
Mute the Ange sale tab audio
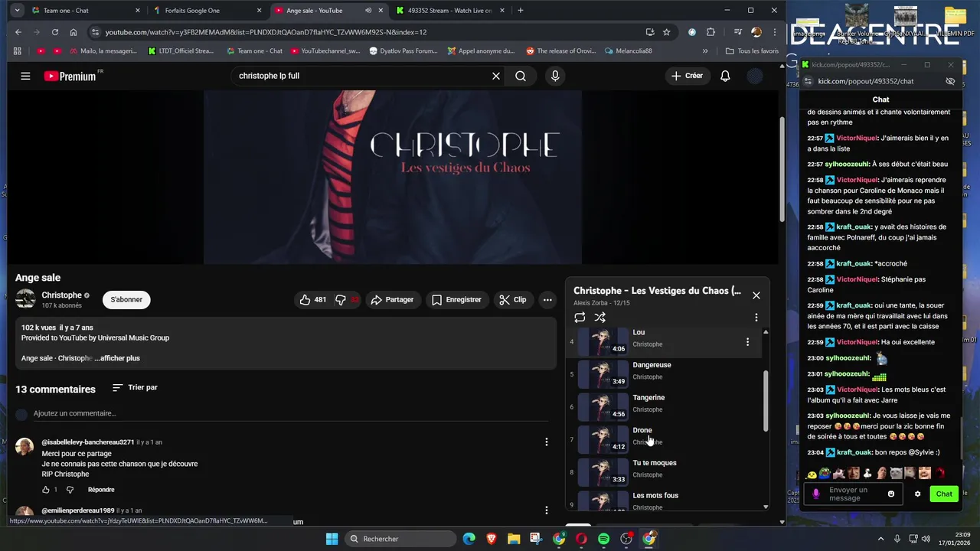click(368, 11)
